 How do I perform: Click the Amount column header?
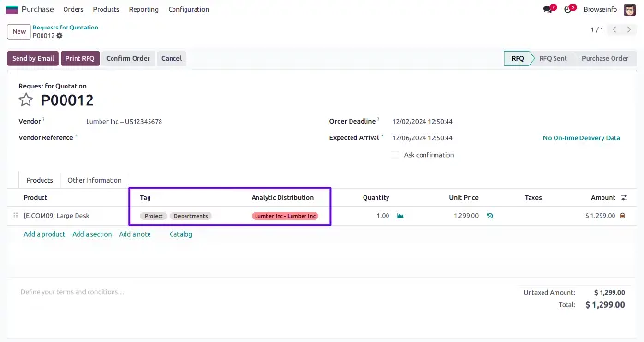coord(603,197)
